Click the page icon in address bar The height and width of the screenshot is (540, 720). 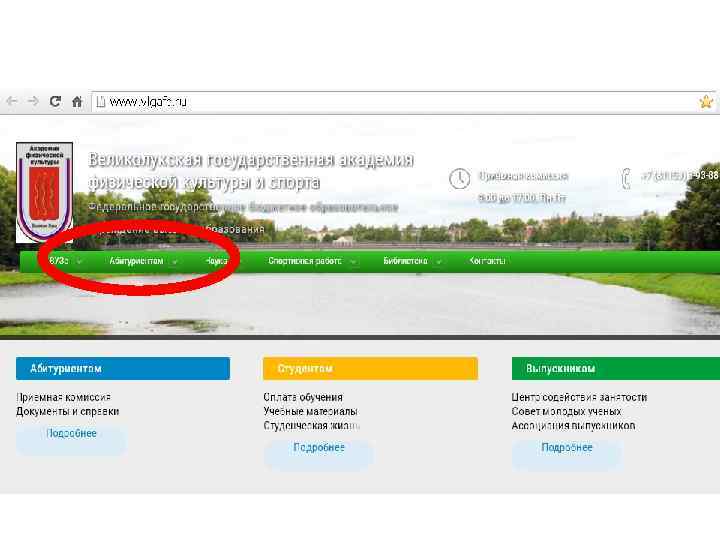101,101
